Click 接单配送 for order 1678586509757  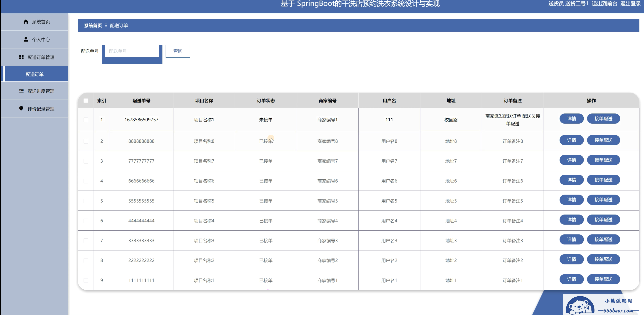(x=603, y=119)
